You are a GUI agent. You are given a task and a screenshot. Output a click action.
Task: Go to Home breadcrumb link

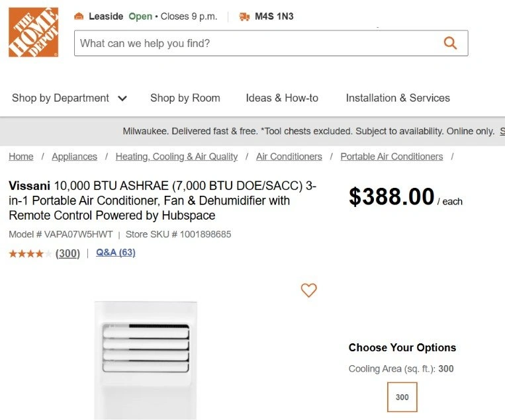tap(21, 156)
